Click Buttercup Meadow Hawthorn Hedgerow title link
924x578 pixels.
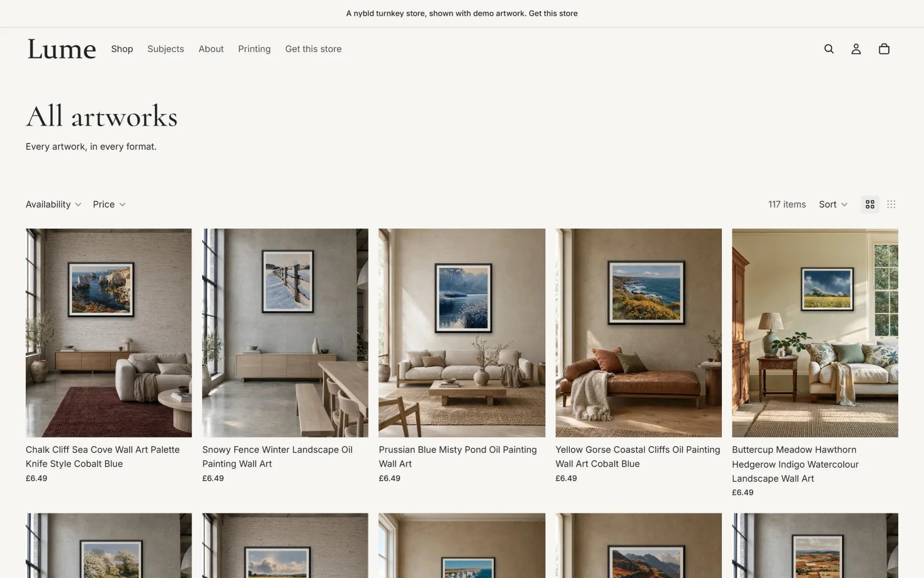(x=795, y=464)
